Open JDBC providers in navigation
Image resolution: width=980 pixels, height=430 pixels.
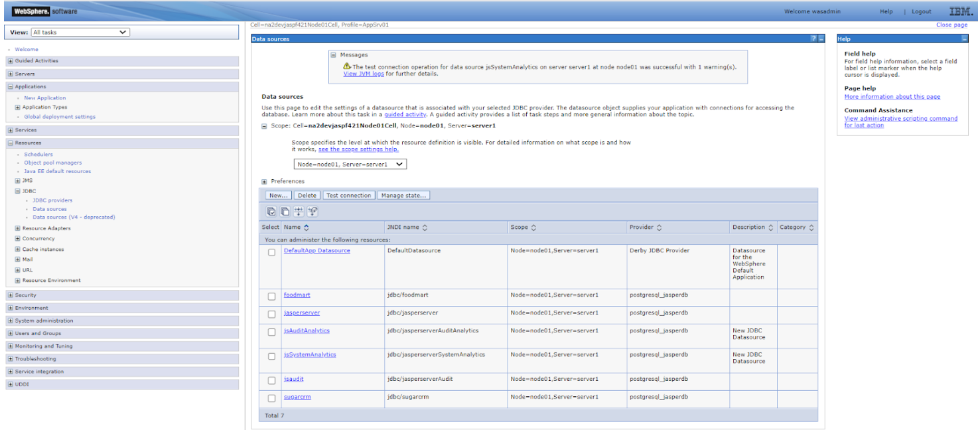(x=52, y=200)
